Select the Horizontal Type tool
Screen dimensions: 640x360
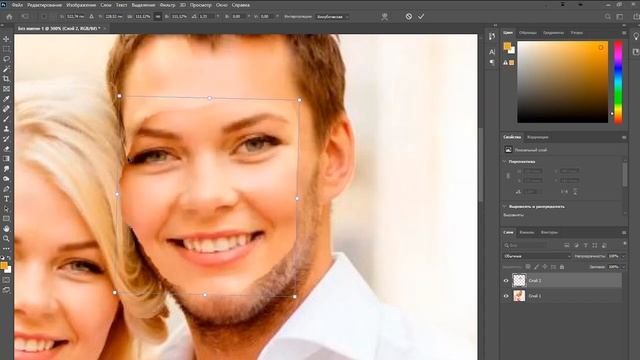click(x=6, y=199)
